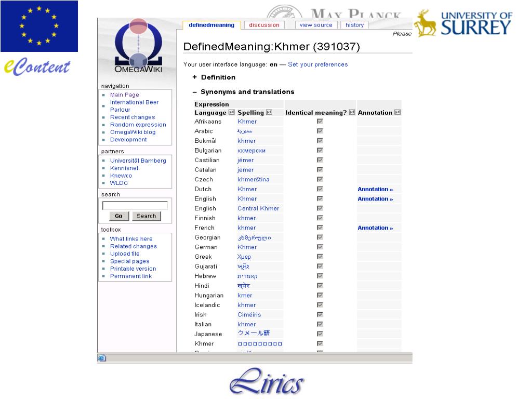Collapse the Synonyms and translations section
Viewport: 532px width, 399px height.
click(194, 92)
